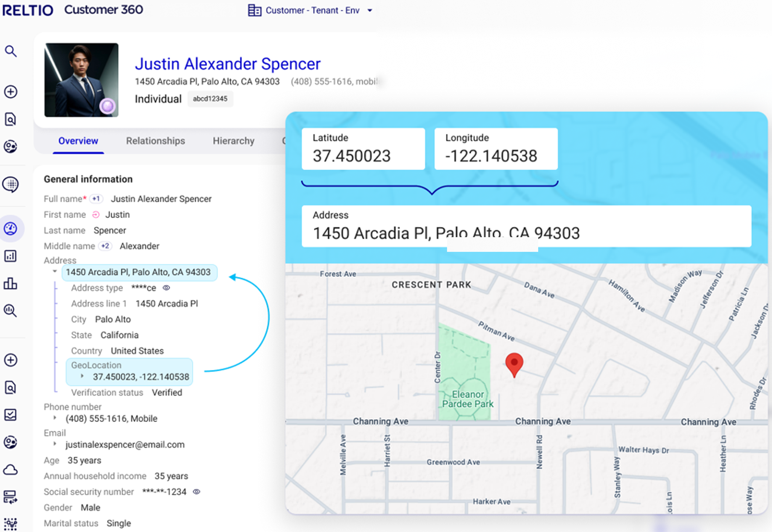The image size is (772, 532).
Task: Click the Justin Alexander Spencer name link
Action: (x=228, y=64)
